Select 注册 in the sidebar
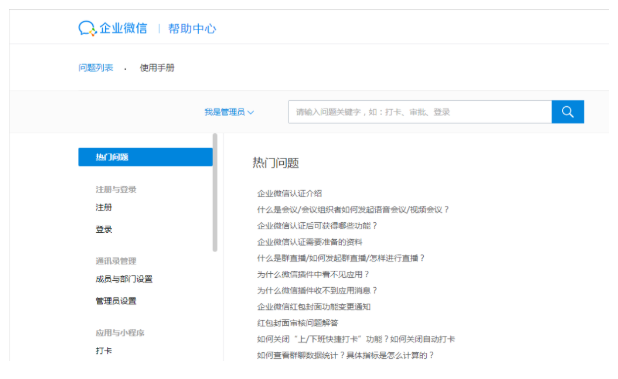 click(104, 207)
